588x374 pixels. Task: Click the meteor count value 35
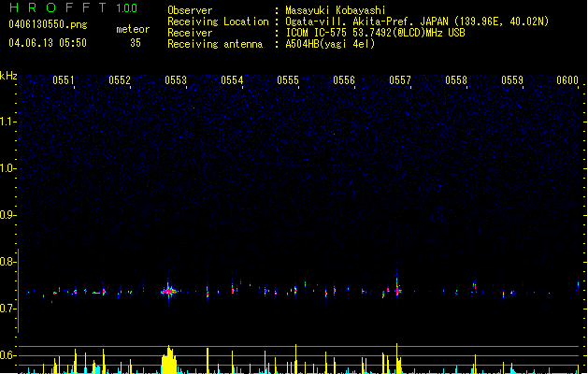click(x=136, y=43)
